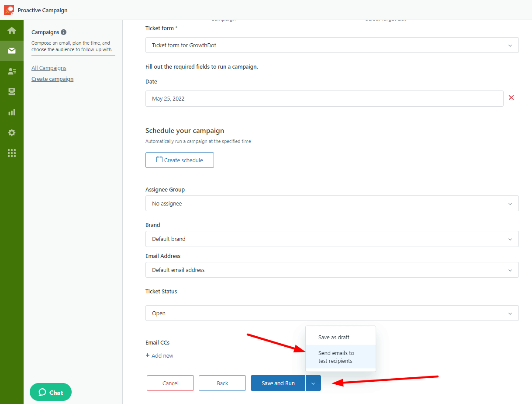
Task: Click the Schedule your campaign heading
Action: click(x=185, y=130)
